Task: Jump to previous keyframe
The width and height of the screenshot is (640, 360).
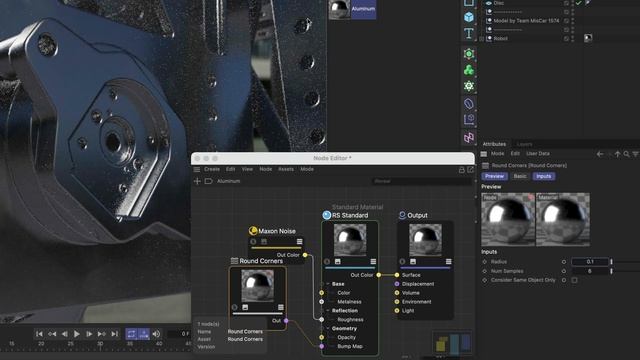Action: tap(52, 334)
